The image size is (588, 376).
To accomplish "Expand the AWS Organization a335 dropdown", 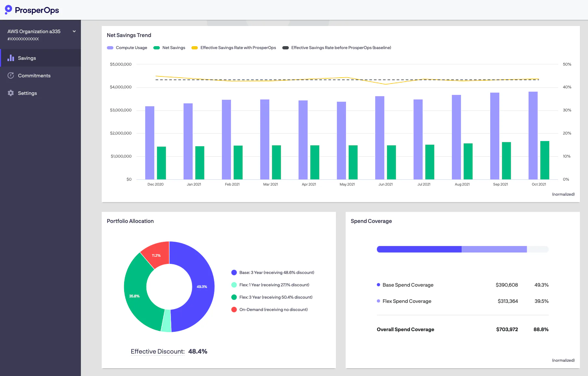I will coord(74,32).
